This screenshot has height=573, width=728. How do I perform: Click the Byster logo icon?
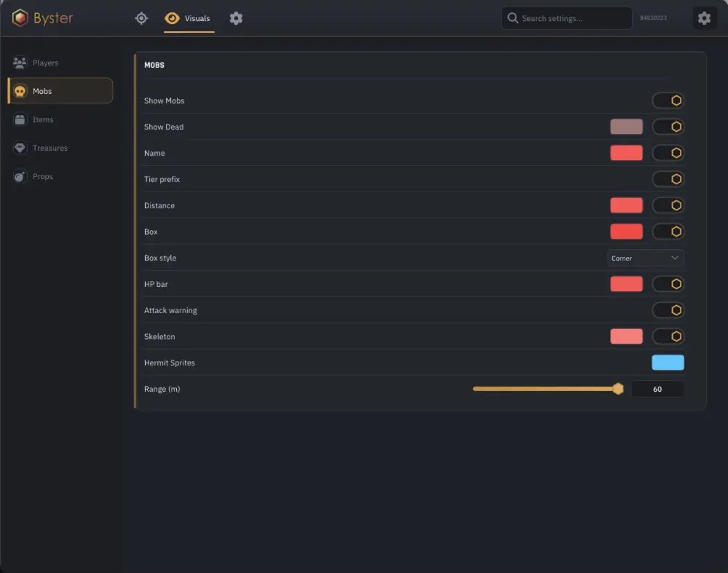pos(20,18)
